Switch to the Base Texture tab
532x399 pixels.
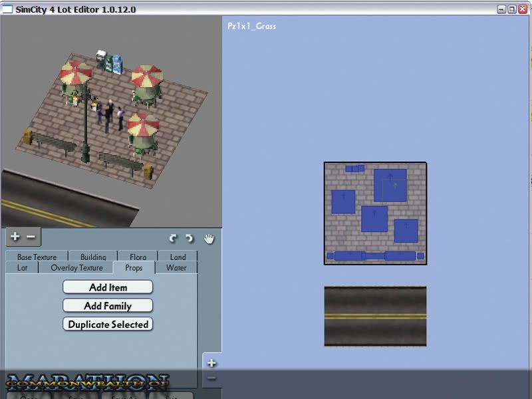click(37, 257)
